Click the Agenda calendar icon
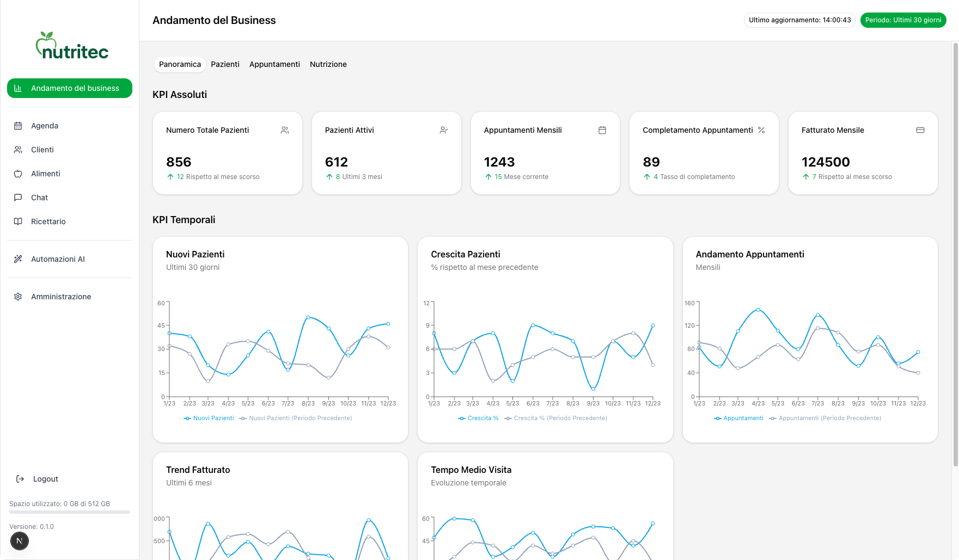 coord(18,126)
